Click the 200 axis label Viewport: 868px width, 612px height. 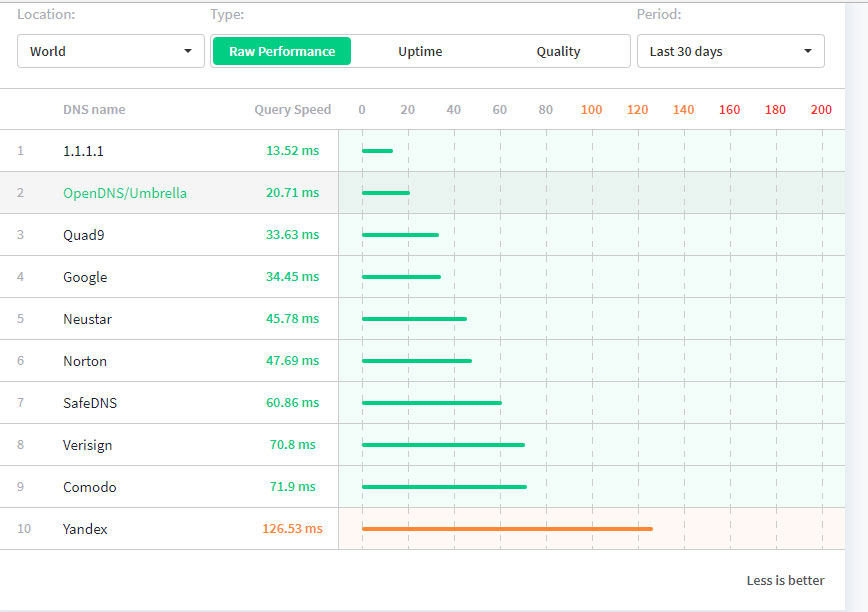pyautogui.click(x=821, y=110)
